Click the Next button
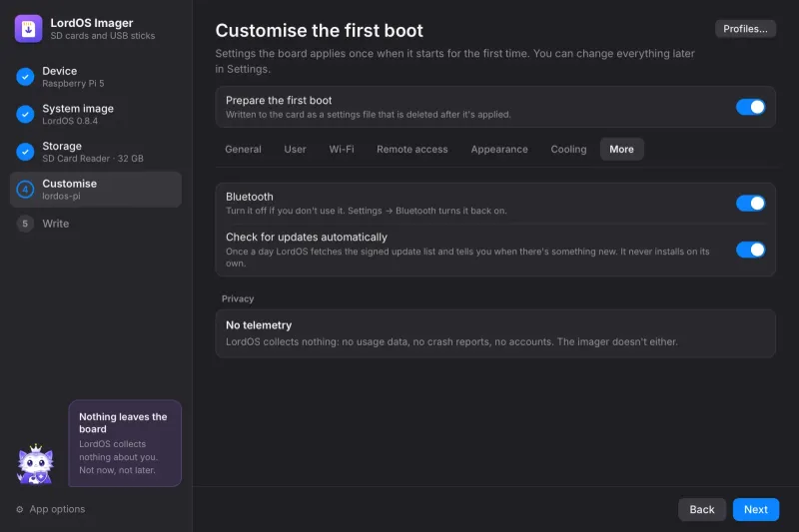This screenshot has width=799, height=532. [756, 509]
